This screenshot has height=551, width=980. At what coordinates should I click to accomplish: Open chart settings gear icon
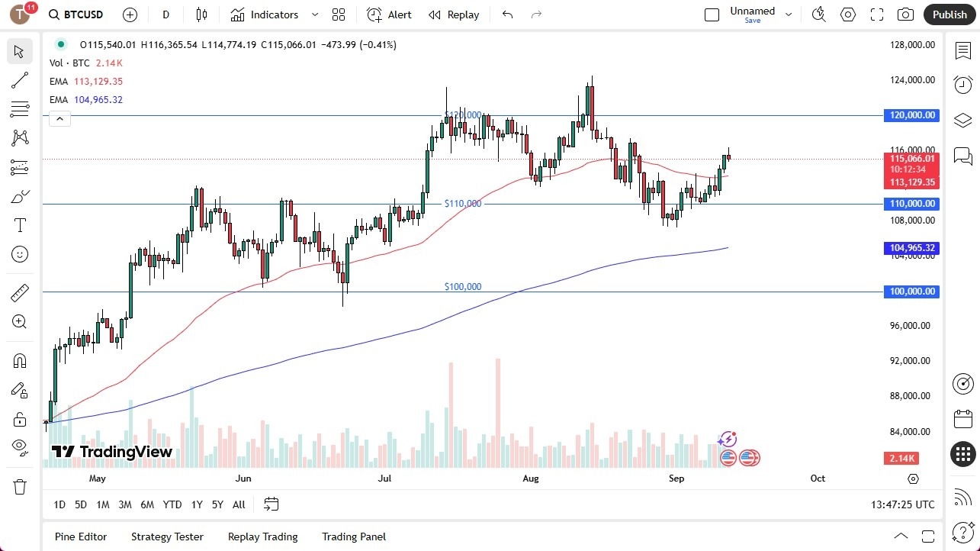(847, 14)
